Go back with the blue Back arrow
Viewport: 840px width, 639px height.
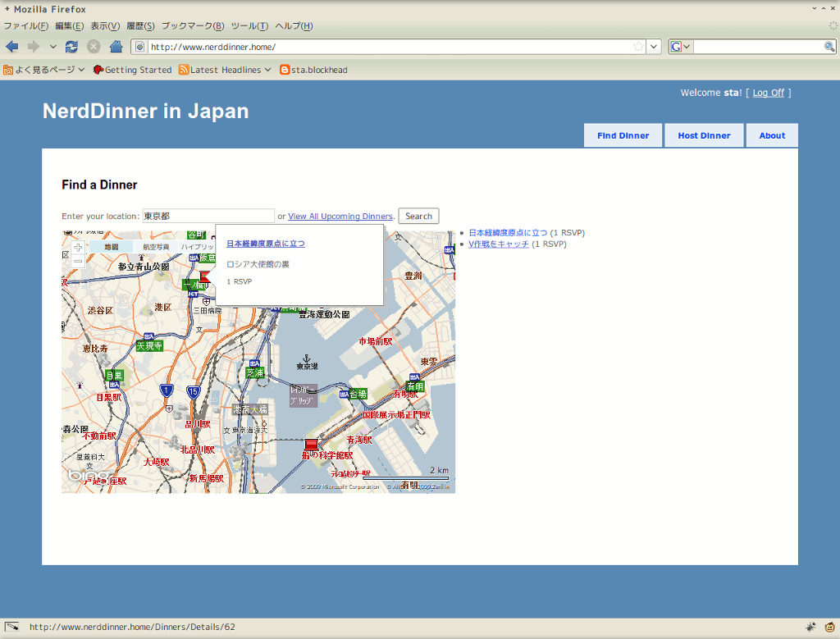pyautogui.click(x=11, y=47)
